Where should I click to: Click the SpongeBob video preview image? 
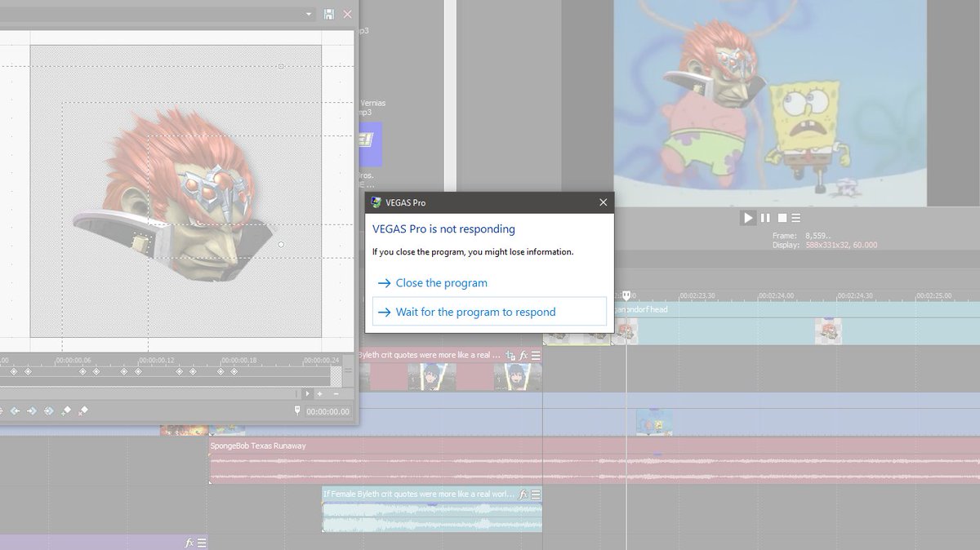[x=770, y=102]
